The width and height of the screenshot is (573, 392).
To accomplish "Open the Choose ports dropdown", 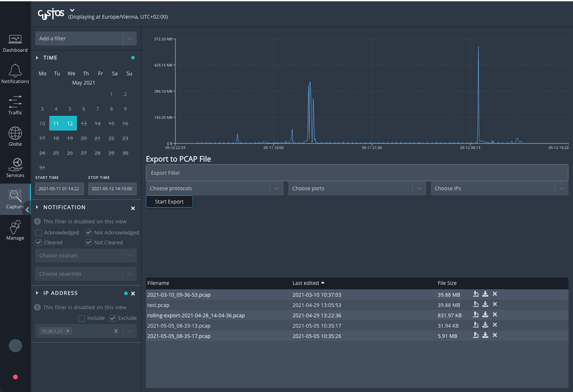I will (x=357, y=188).
